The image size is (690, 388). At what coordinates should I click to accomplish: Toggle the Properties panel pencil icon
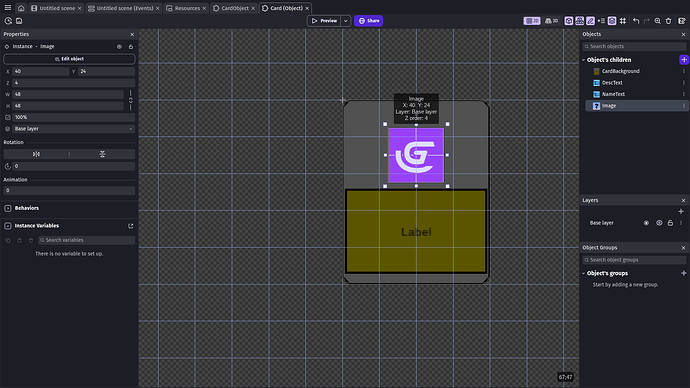click(x=590, y=21)
